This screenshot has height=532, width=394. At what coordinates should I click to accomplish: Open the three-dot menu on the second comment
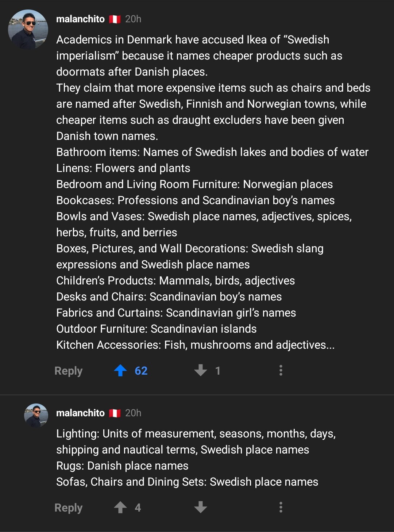point(281,508)
